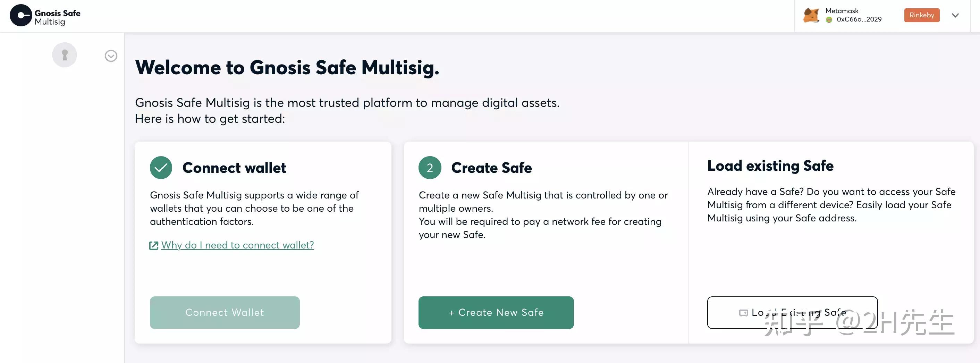Click the Connect Wallet button
The width and height of the screenshot is (980, 363).
click(225, 312)
